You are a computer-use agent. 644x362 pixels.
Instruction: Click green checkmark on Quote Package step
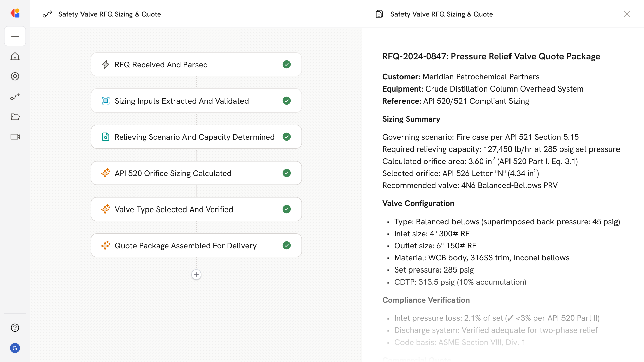(287, 245)
